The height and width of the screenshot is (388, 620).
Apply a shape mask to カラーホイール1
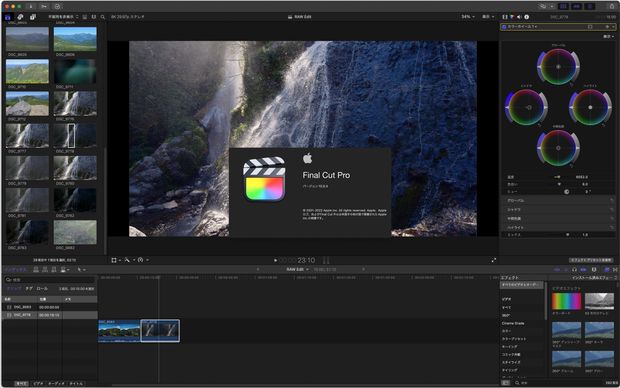(590, 27)
